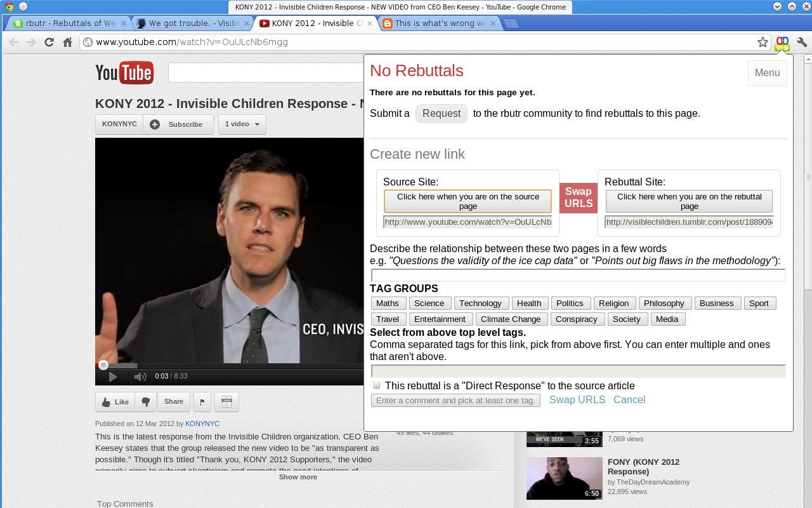Bookmark this page with the star icon

click(763, 43)
